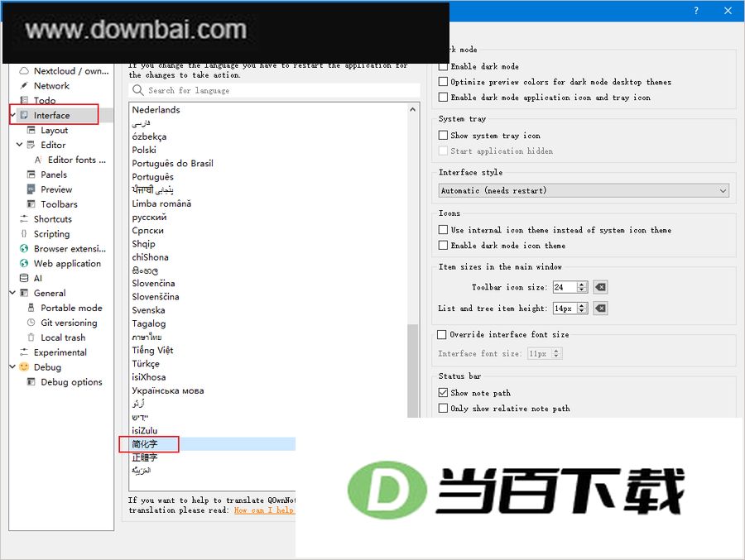Click the Layout page icon
The width and height of the screenshot is (745, 560).
coord(31,130)
